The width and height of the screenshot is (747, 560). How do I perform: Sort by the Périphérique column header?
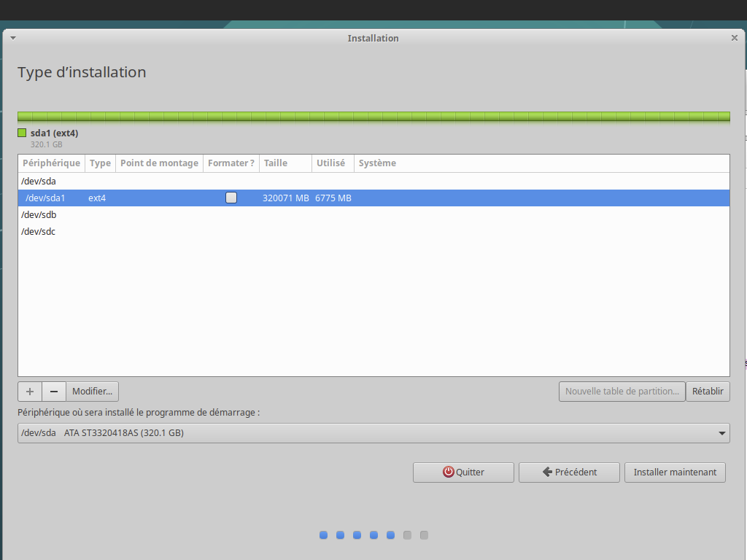pyautogui.click(x=51, y=163)
